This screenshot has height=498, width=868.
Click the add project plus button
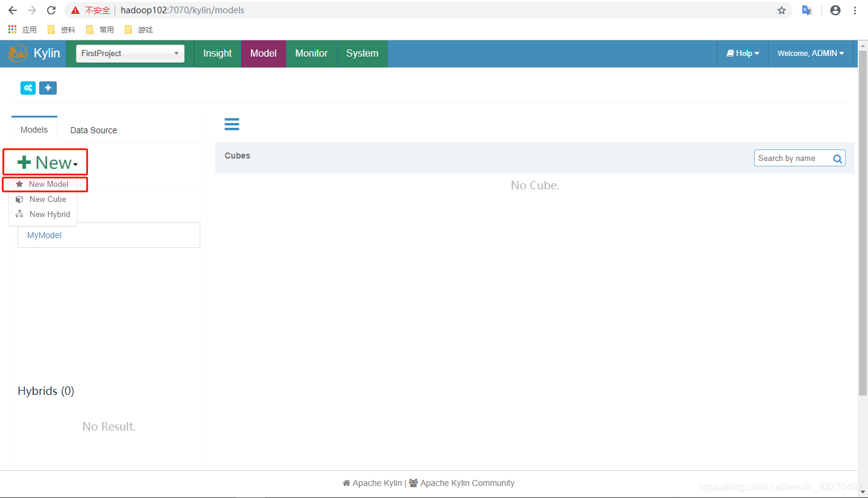(48, 88)
